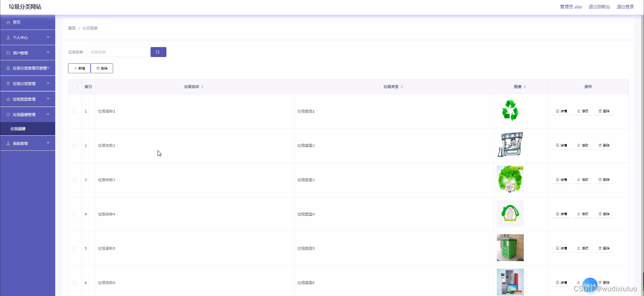Check the box for row 垃圾名称1
Image resolution: width=644 pixels, height=296 pixels.
74,111
